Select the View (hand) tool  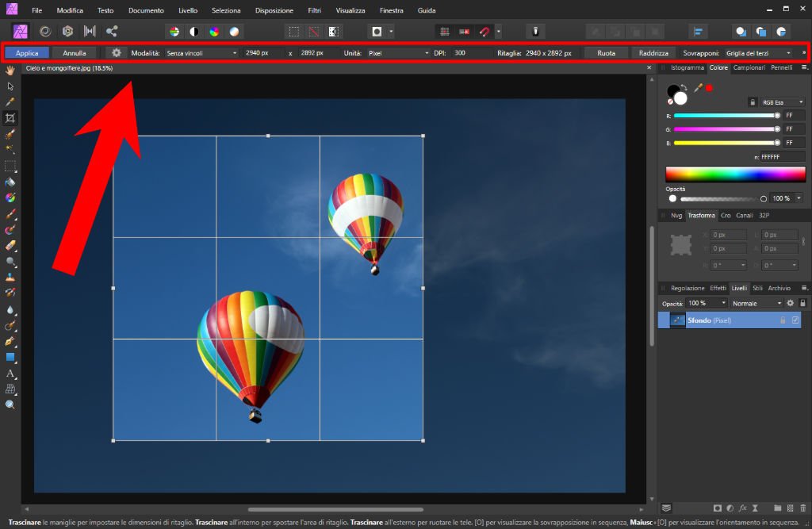pyautogui.click(x=10, y=71)
